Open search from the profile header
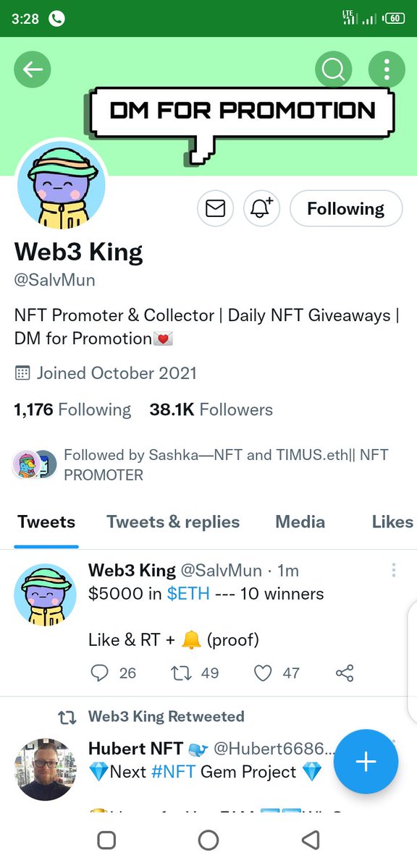 [x=333, y=69]
